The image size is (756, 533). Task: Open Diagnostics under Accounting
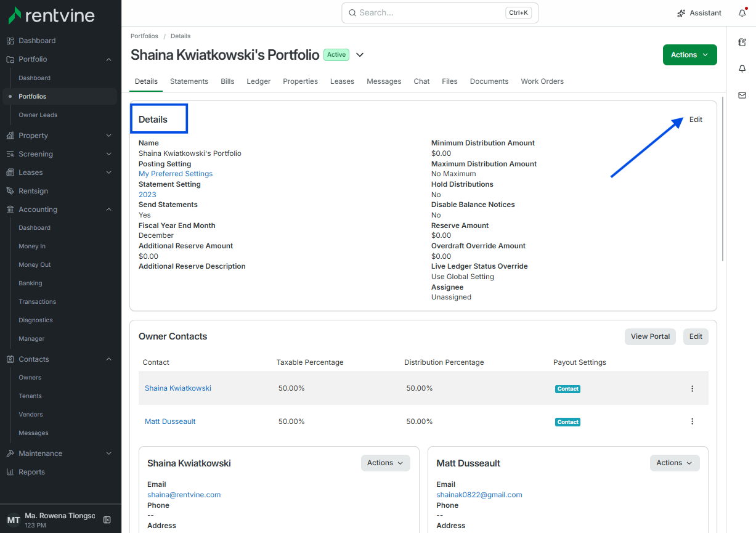coord(36,320)
